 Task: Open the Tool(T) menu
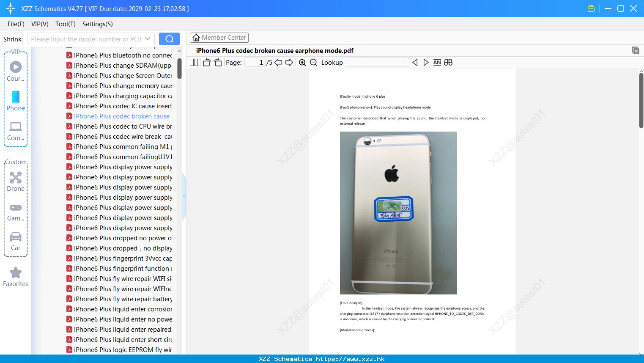coord(66,24)
